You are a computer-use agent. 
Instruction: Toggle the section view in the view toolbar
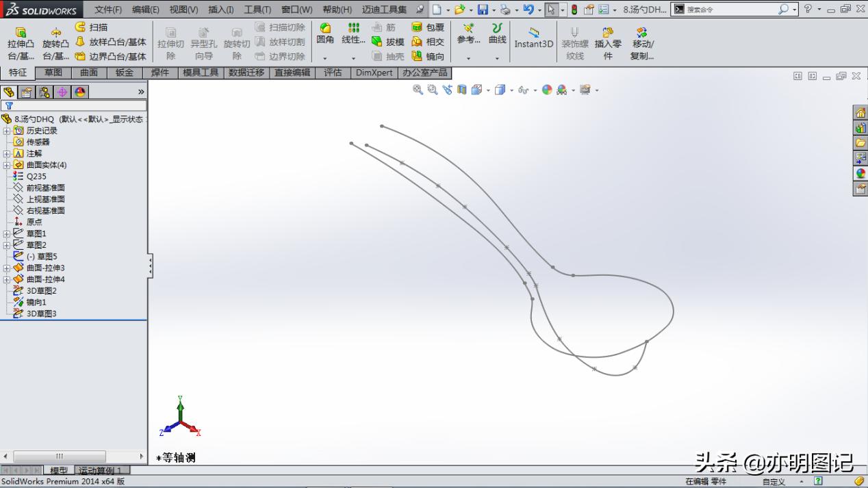pyautogui.click(x=462, y=90)
